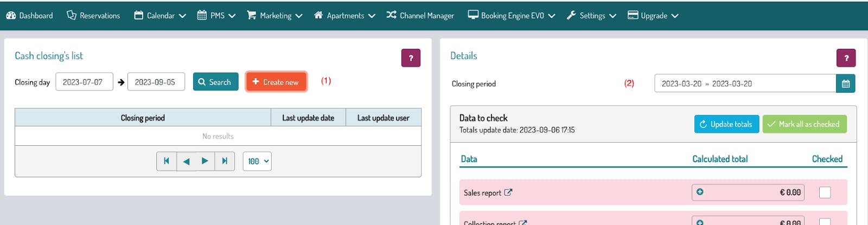Go to Channel Manager

[420, 16]
